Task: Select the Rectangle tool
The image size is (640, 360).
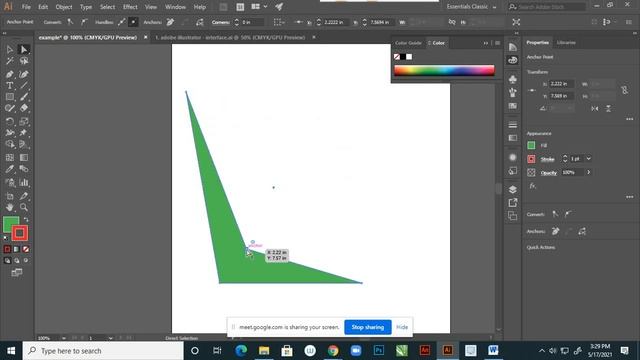Action: point(10,97)
